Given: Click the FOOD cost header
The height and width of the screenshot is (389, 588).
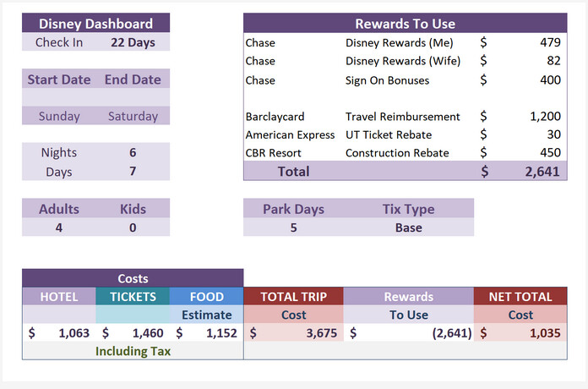Looking at the screenshot, I should [207, 297].
